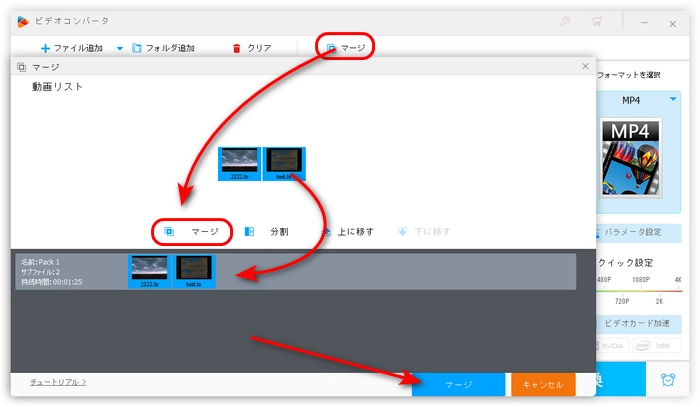
Task: Close the マージ dialog with its X
Action: (x=585, y=66)
